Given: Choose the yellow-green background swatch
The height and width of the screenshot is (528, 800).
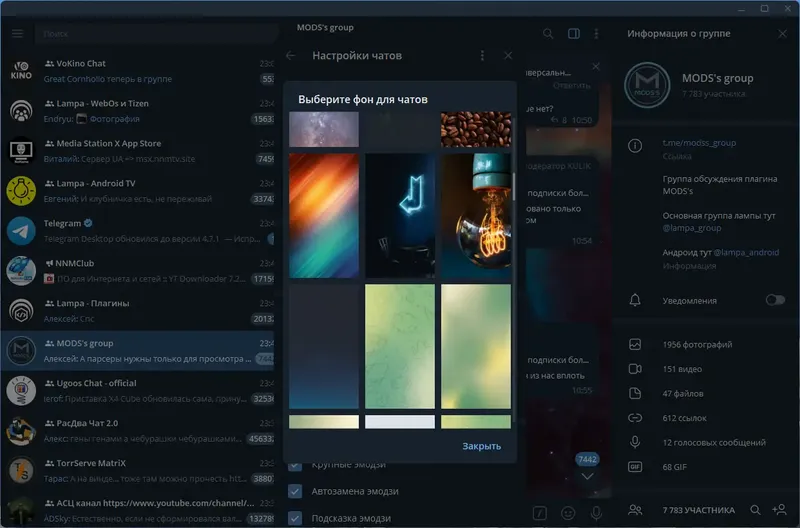Looking at the screenshot, I should click(476, 421).
